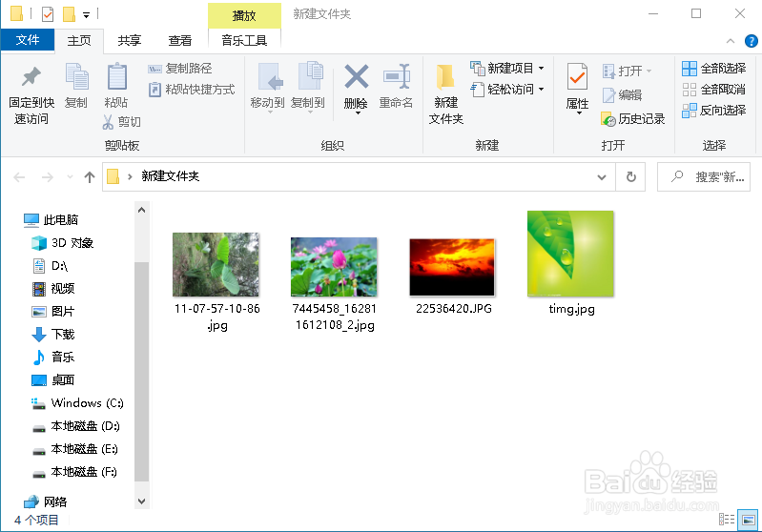
Task: Click the search box (搜索"新...)
Action: 704,176
